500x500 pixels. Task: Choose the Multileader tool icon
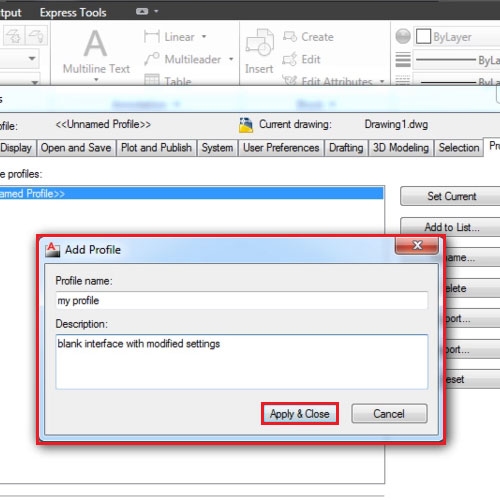pos(152,59)
